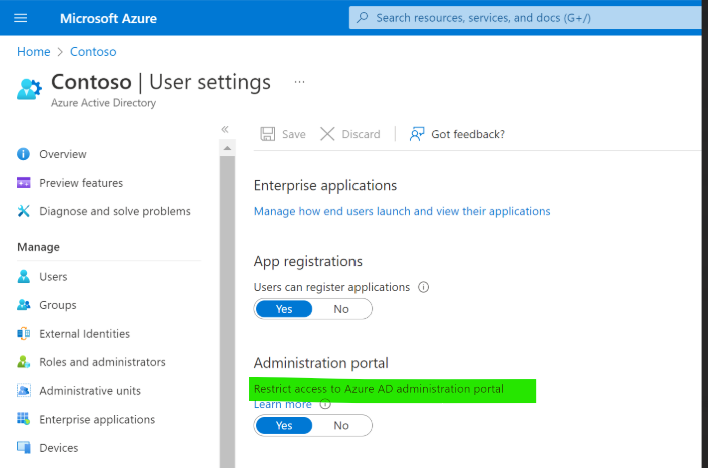Click the Save disk icon
This screenshot has width=708, height=468.
[267, 134]
